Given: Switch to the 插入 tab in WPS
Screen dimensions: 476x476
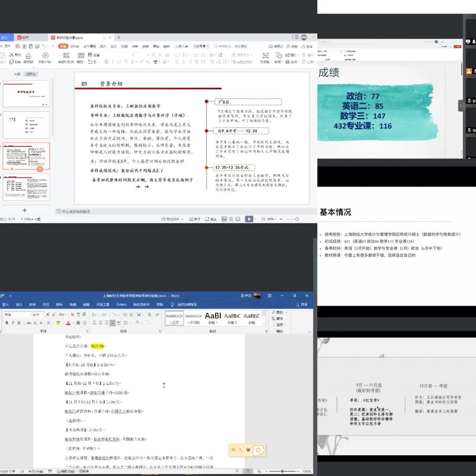Looking at the screenshot, I should tap(103, 46).
